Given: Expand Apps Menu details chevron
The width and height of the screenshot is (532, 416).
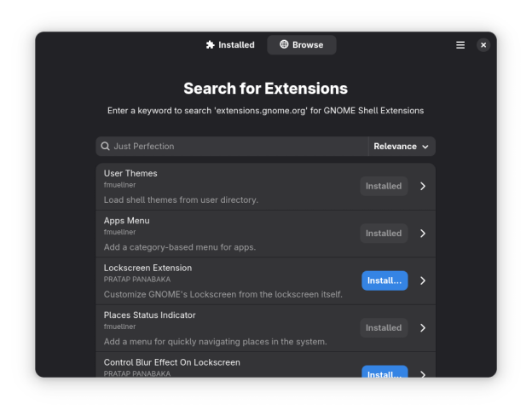Looking at the screenshot, I should (x=423, y=234).
